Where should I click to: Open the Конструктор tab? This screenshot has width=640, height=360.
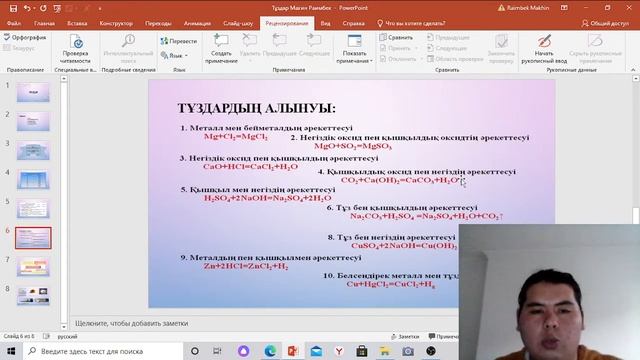click(116, 23)
